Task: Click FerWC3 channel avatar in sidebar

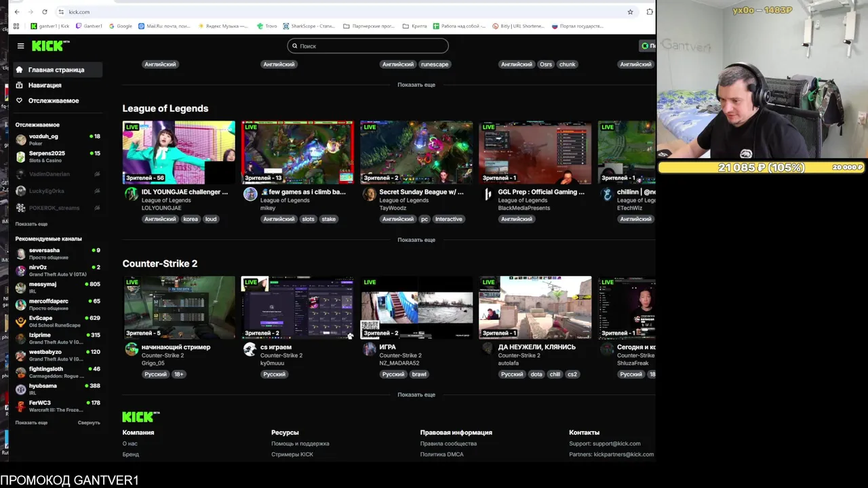Action: click(21, 406)
